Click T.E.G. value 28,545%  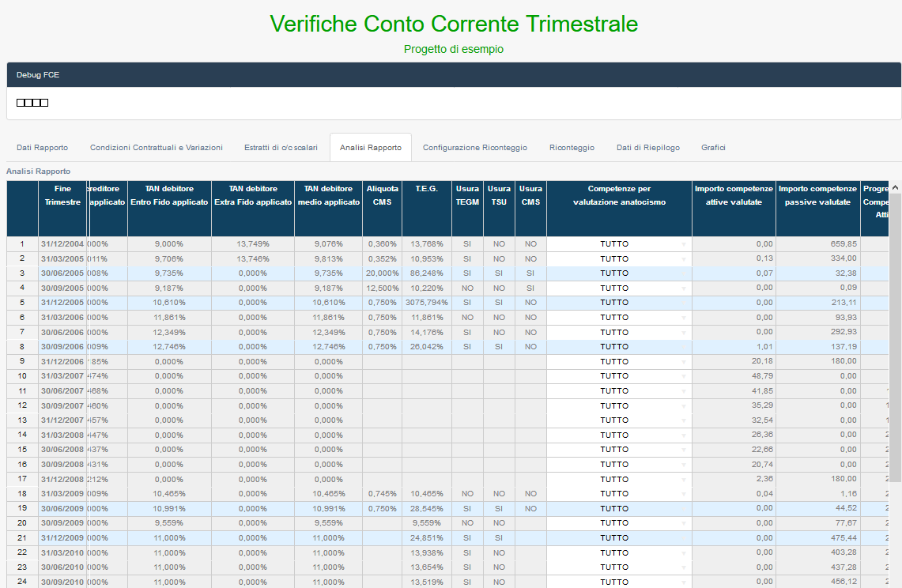point(427,509)
